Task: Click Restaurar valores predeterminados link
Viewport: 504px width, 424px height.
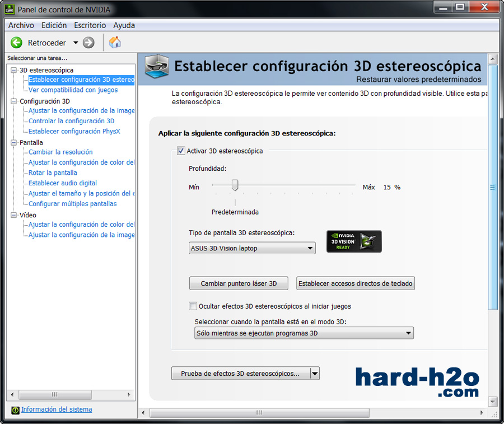Action: click(x=418, y=80)
